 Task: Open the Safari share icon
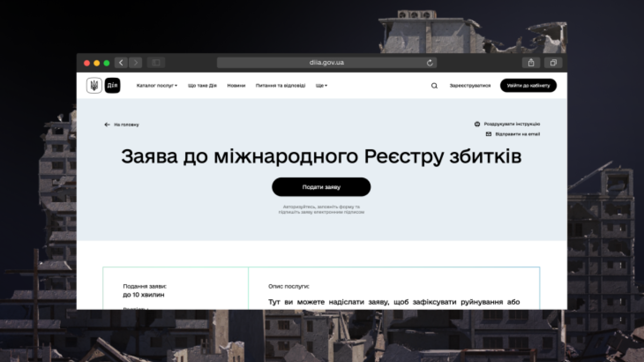coord(531,63)
